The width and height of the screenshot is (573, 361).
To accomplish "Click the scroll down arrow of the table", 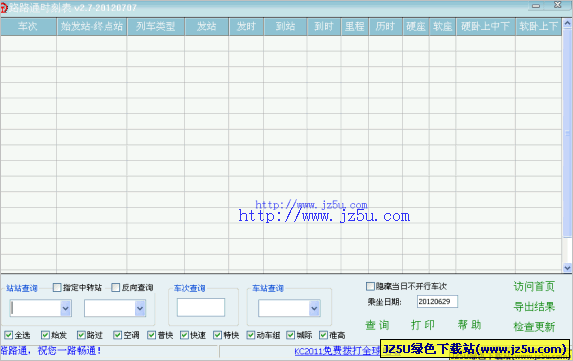I will click(567, 268).
